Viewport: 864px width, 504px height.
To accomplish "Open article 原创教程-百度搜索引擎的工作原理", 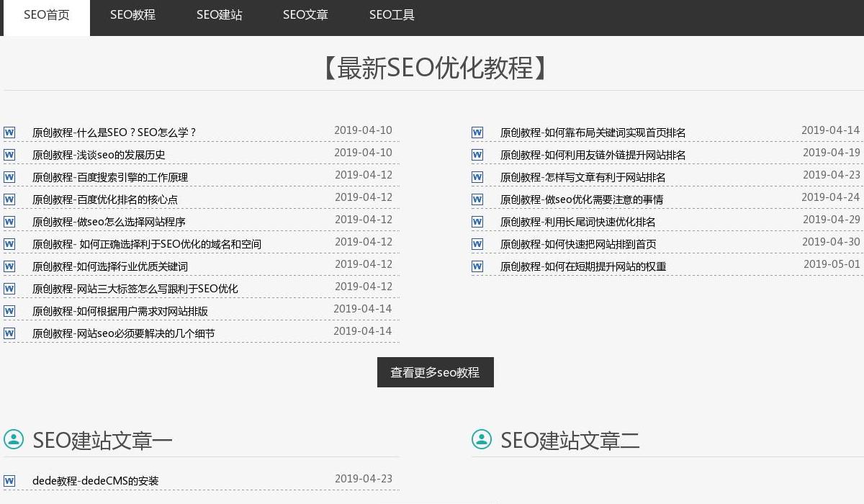I will [110, 177].
